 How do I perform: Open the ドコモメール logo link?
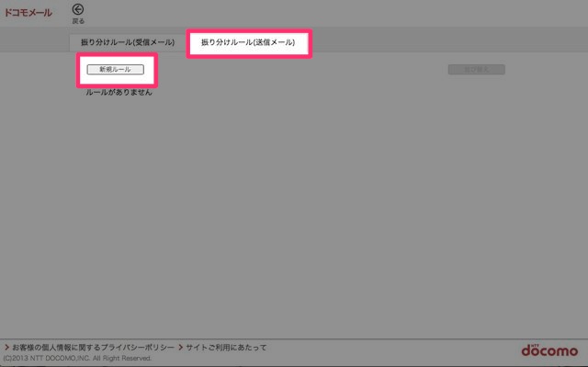pos(28,13)
